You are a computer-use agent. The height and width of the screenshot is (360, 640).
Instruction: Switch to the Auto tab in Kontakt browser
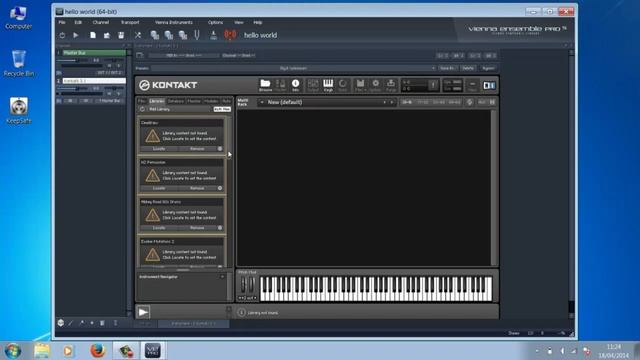(226, 101)
